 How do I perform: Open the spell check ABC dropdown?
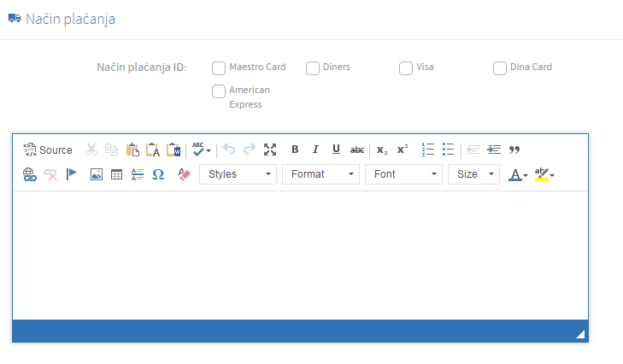tap(202, 150)
